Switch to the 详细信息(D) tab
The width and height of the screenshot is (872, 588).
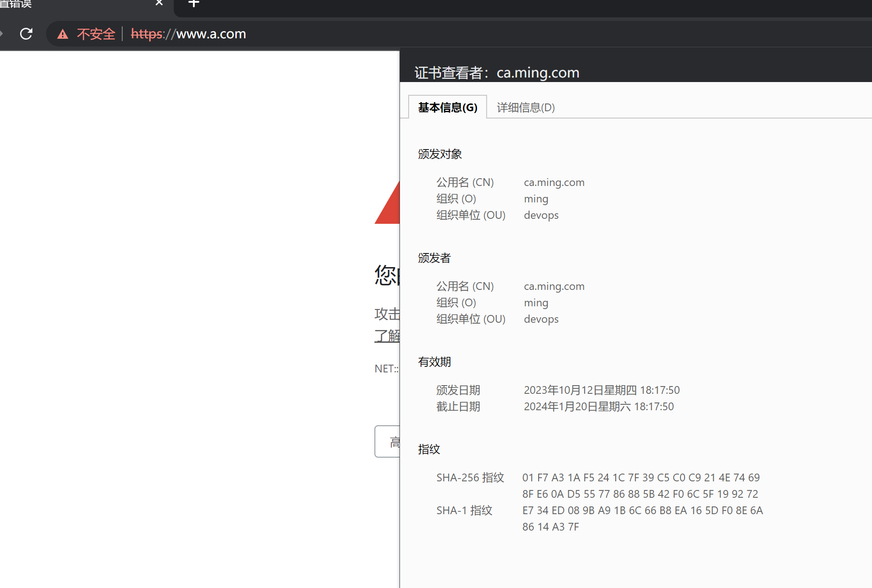pos(524,107)
